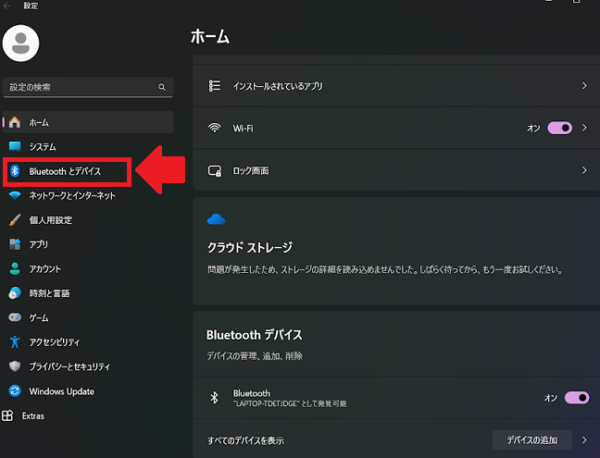
Task: Click the クラウド ストレージ heading
Action: pyautogui.click(x=250, y=247)
